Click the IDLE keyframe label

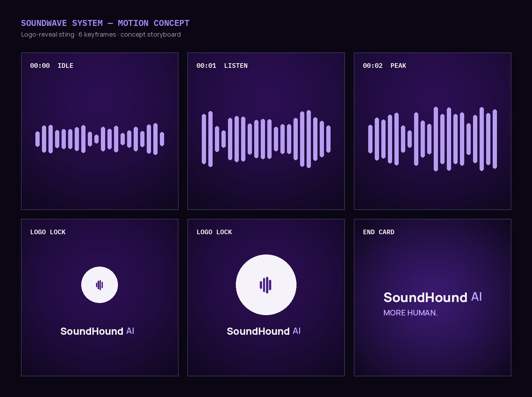click(66, 66)
